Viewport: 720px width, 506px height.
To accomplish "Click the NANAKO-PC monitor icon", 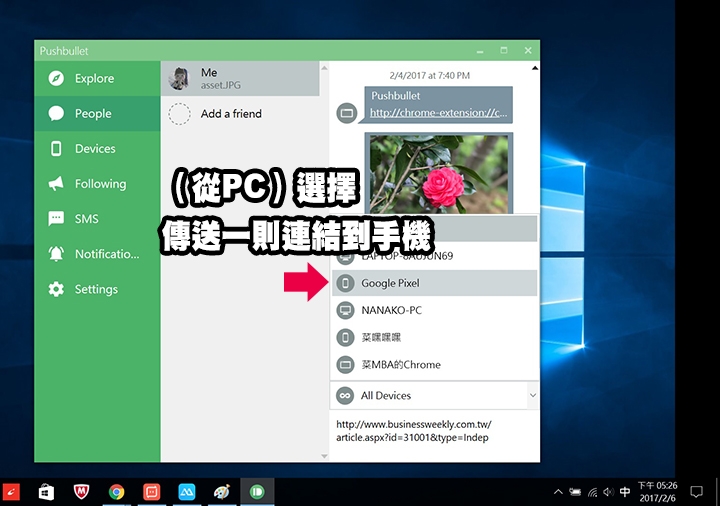I will click(345, 310).
